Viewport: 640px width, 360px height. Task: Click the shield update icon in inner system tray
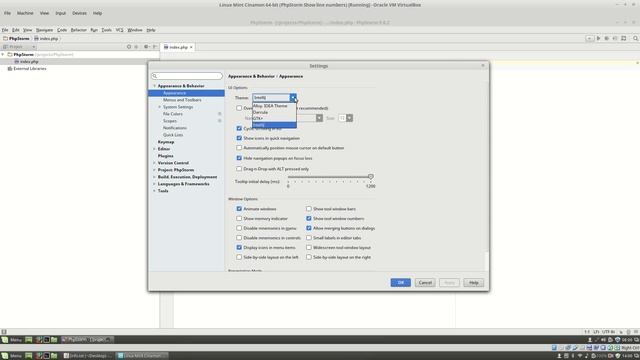click(618, 340)
